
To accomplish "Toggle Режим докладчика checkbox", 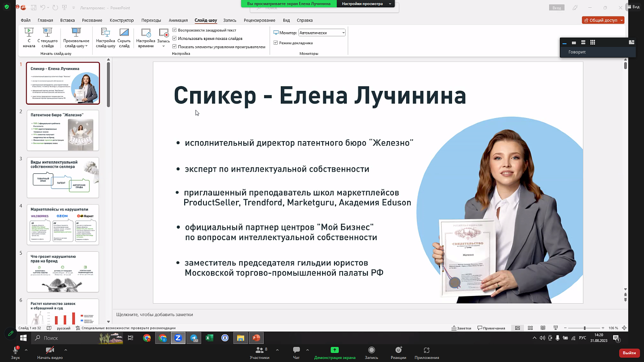I will click(276, 42).
